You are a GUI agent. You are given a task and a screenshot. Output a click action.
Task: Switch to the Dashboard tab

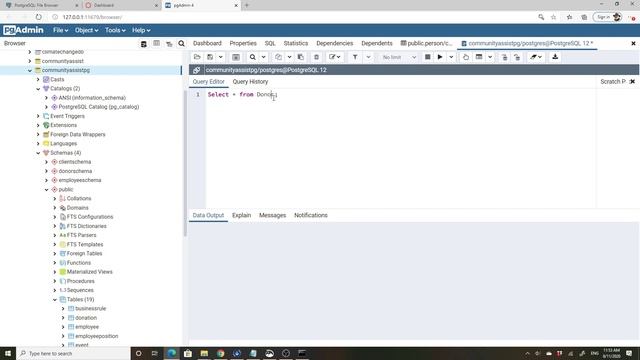point(207,43)
